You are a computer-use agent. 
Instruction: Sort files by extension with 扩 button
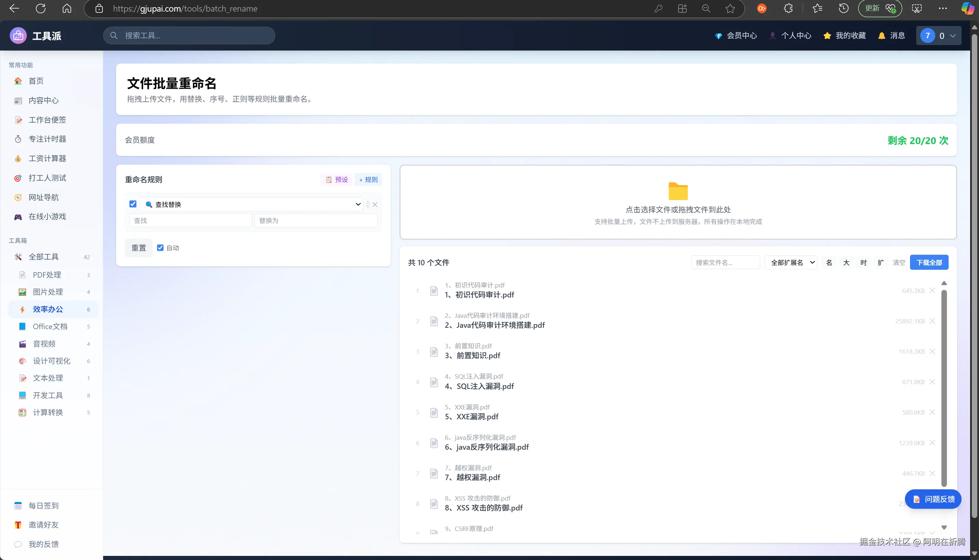[881, 262]
